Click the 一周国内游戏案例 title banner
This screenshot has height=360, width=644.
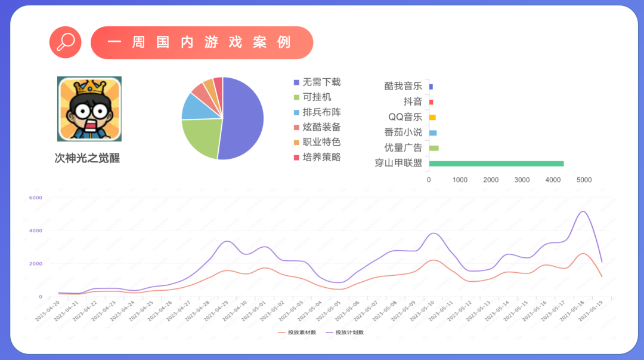(x=202, y=42)
